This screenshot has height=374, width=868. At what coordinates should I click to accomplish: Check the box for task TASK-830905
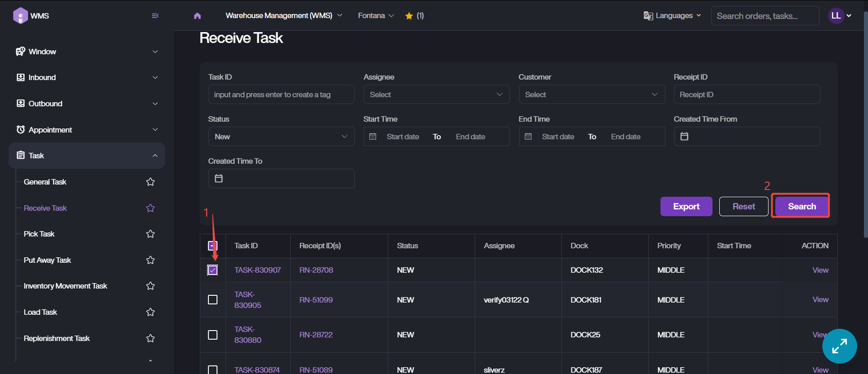click(212, 300)
